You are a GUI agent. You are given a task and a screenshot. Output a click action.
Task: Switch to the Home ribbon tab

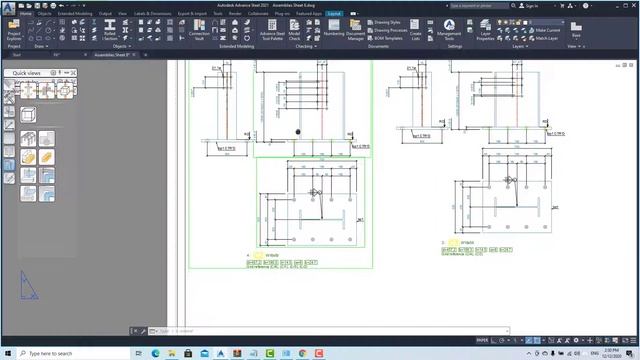(x=25, y=13)
